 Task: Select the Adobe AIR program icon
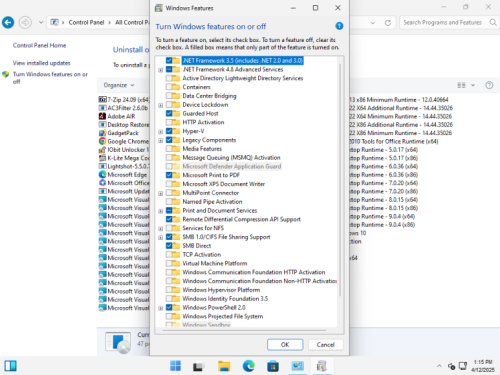tap(102, 116)
